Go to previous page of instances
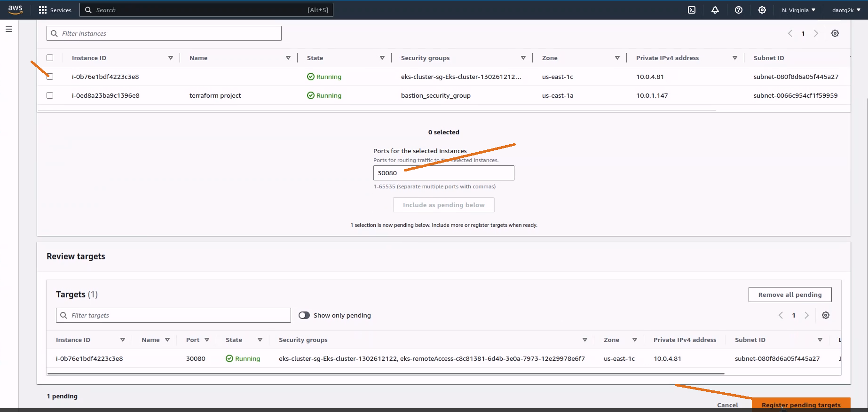Viewport: 868px width, 412px height. 790,33
